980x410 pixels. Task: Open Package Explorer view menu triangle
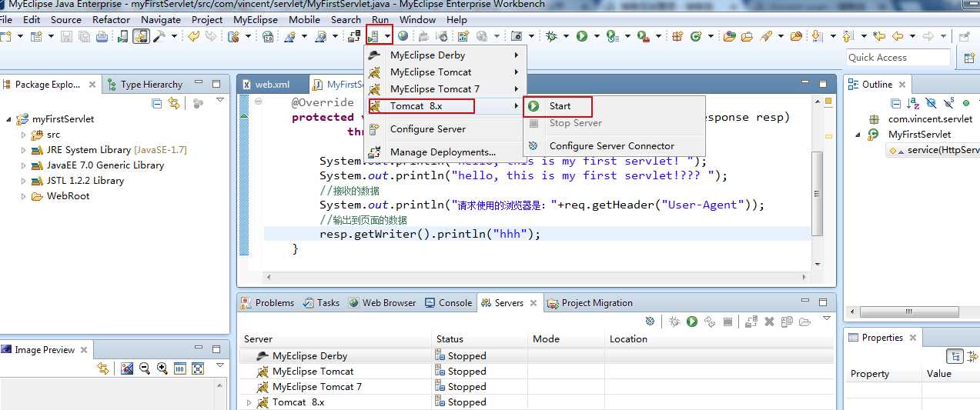(220, 100)
